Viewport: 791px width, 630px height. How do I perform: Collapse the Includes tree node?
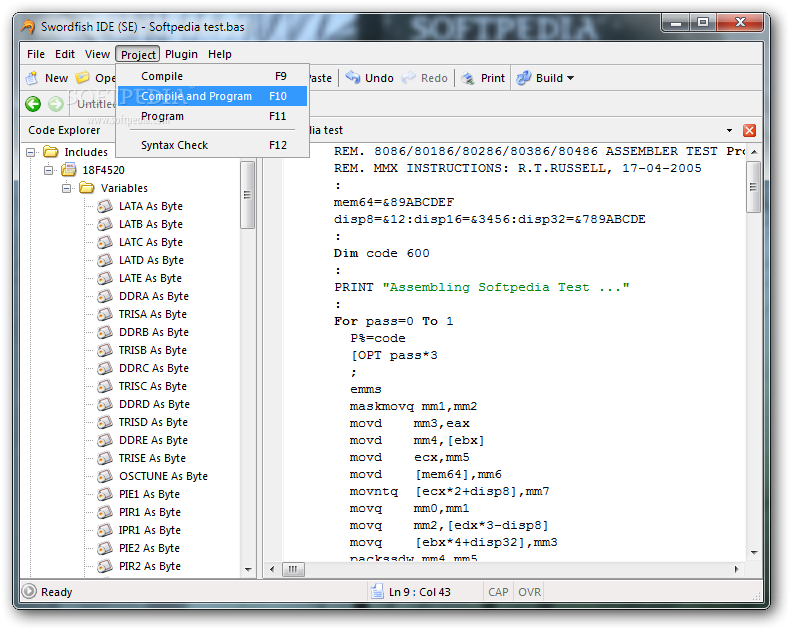pos(31,152)
